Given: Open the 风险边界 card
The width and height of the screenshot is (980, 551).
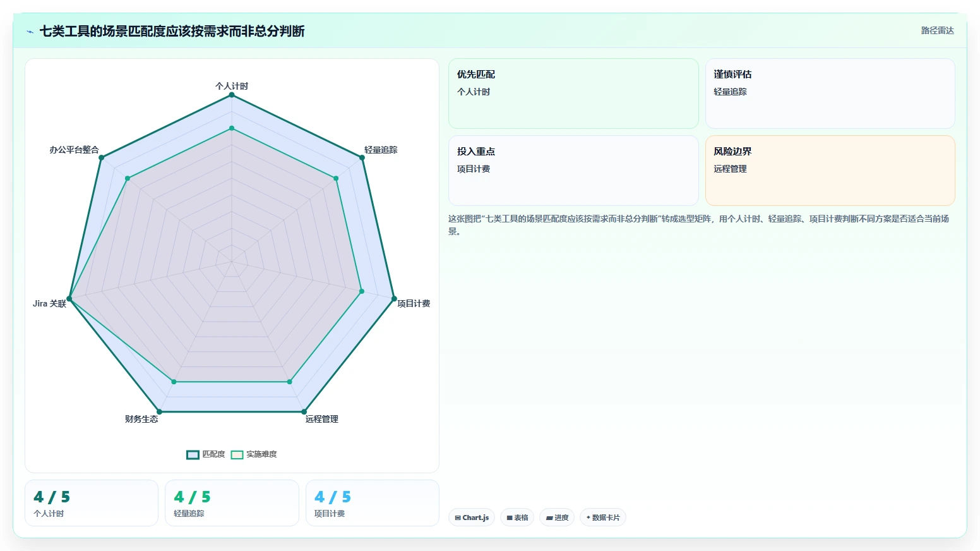Looking at the screenshot, I should coord(830,171).
